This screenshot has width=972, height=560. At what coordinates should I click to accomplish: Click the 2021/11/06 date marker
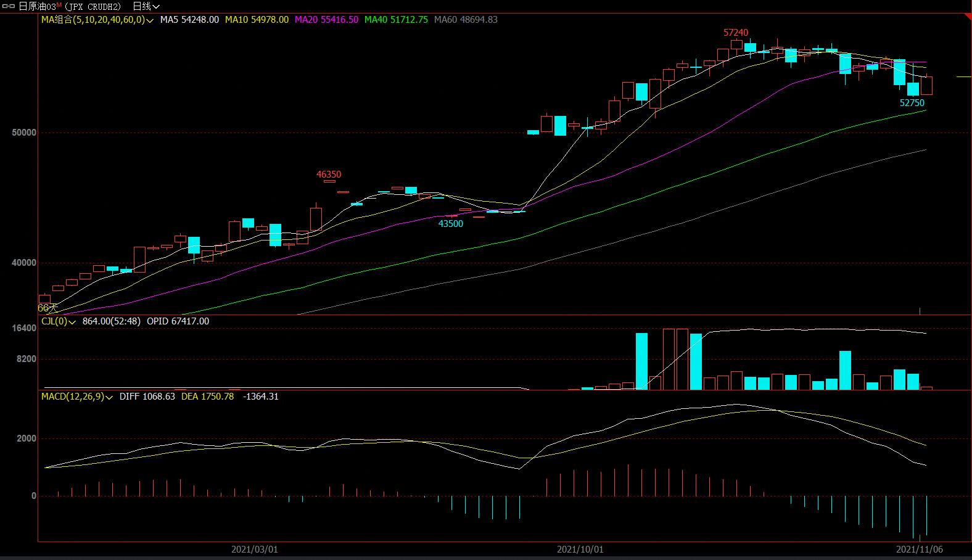920,549
